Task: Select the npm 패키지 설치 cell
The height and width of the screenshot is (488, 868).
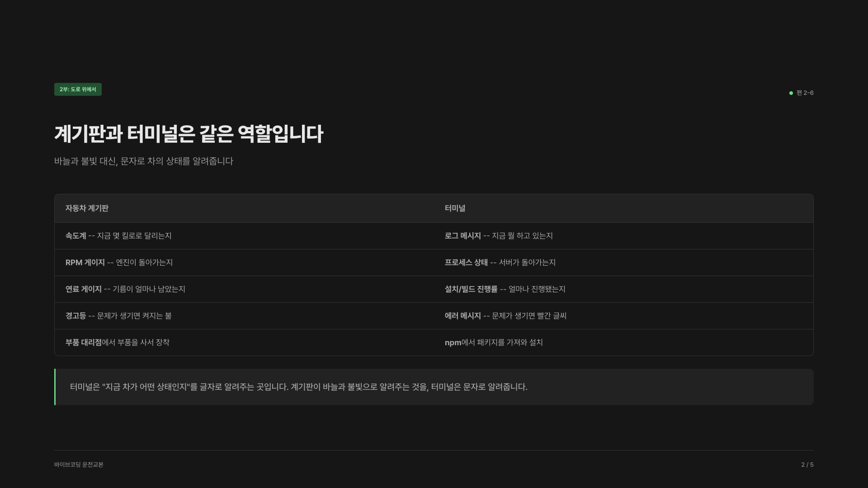Action: (x=493, y=343)
